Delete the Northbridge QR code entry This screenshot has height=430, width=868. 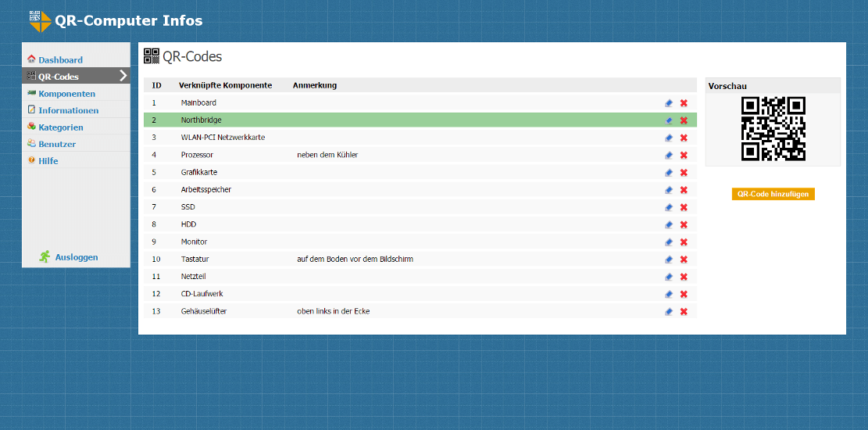click(x=684, y=120)
